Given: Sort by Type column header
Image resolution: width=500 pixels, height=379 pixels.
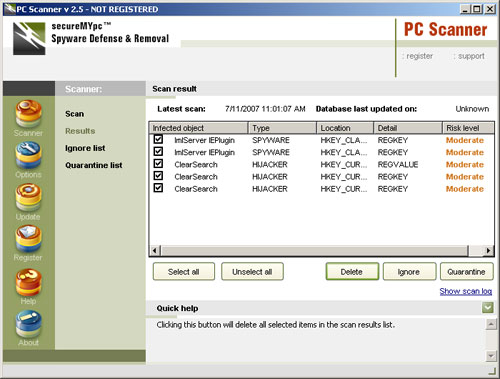Looking at the screenshot, I should tap(282, 128).
